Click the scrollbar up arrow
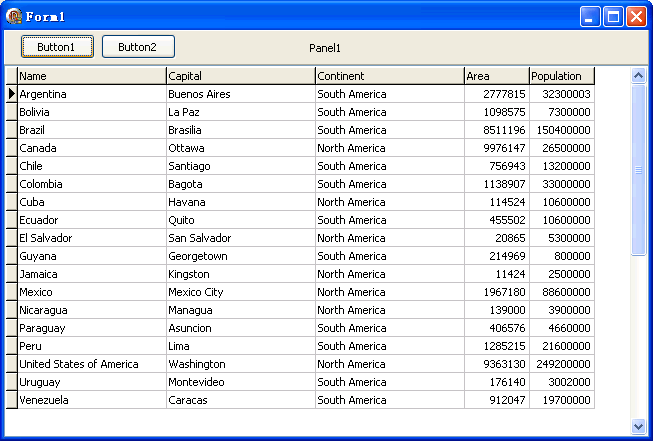 click(638, 75)
